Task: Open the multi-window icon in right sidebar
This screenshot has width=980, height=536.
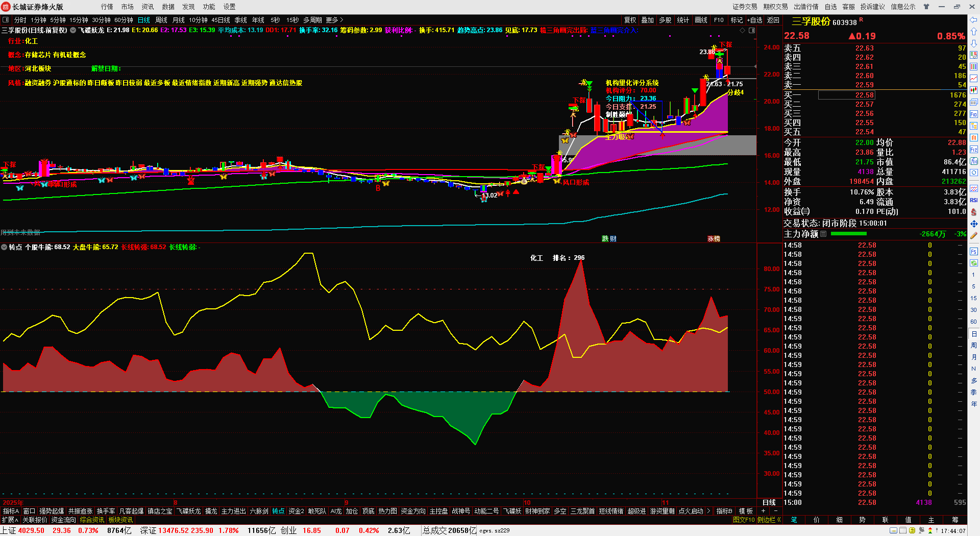Action: pyautogui.click(x=974, y=102)
